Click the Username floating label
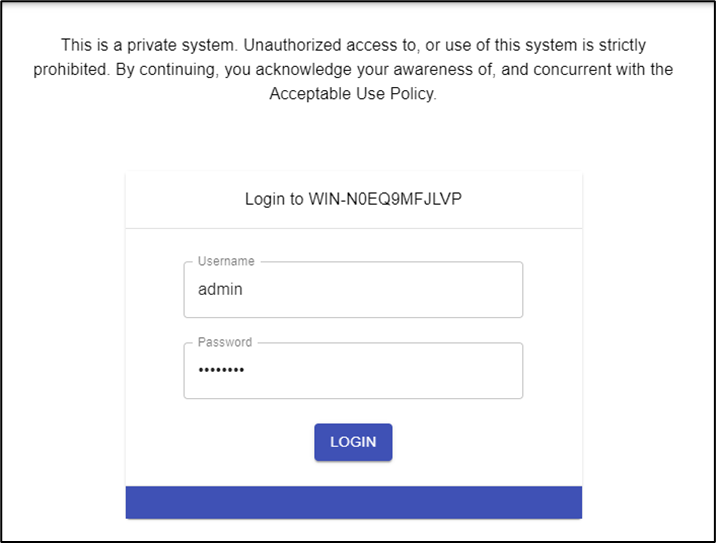 226,261
